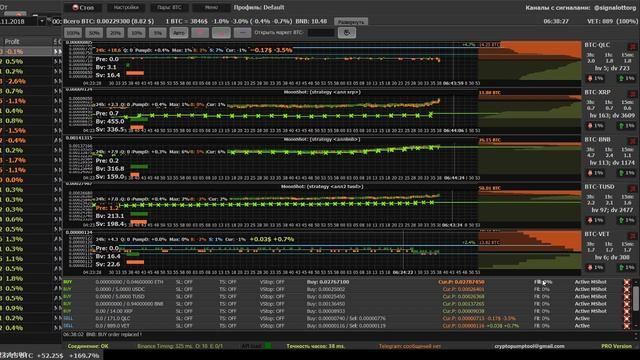Click the dash line icon button in toolbar
640x360 pixels.
[x=242, y=33]
